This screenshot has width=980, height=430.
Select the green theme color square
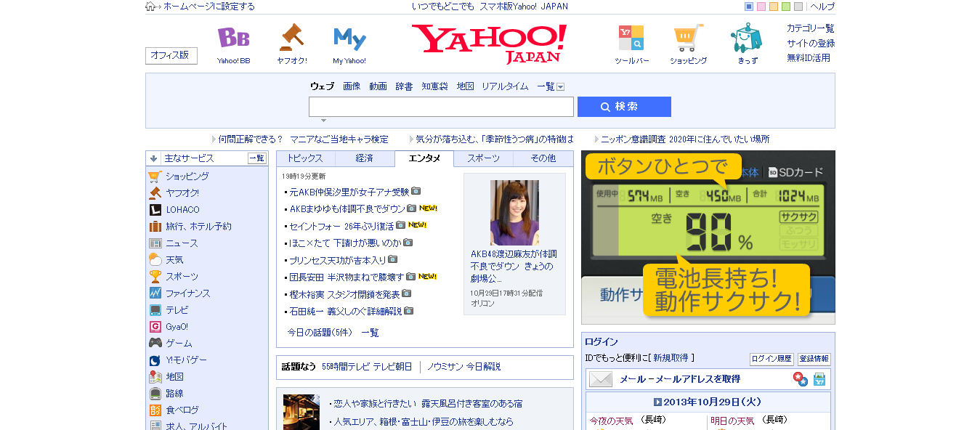pyautogui.click(x=786, y=7)
